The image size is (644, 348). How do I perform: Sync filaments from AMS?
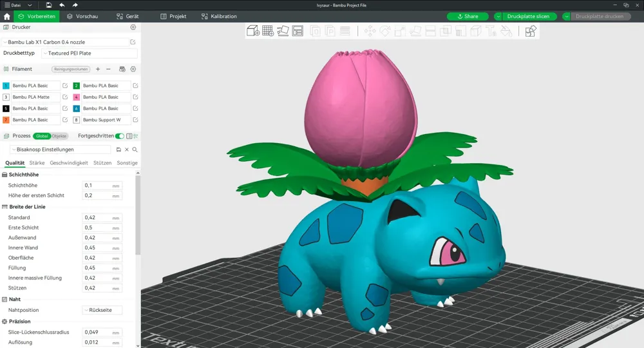pos(122,69)
